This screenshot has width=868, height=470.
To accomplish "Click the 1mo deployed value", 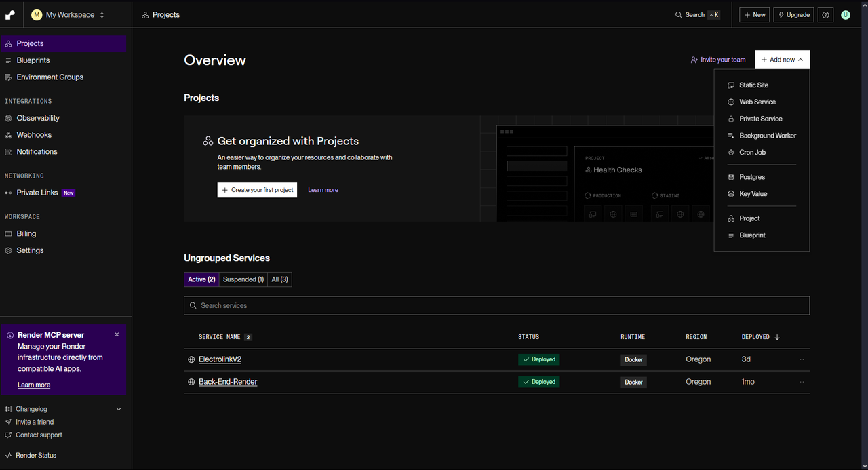I will (x=748, y=382).
